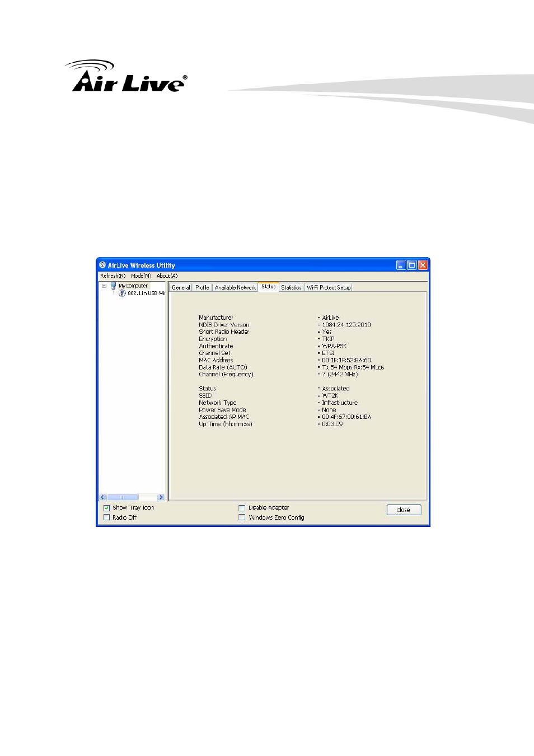Switch to the Statistics tab
Screen dimensions: 534x756
291,287
